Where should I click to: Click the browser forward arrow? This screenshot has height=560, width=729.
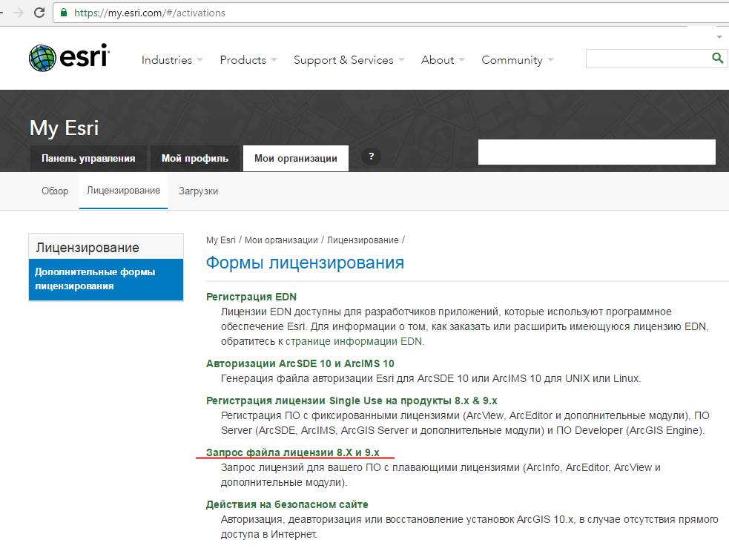18,13
